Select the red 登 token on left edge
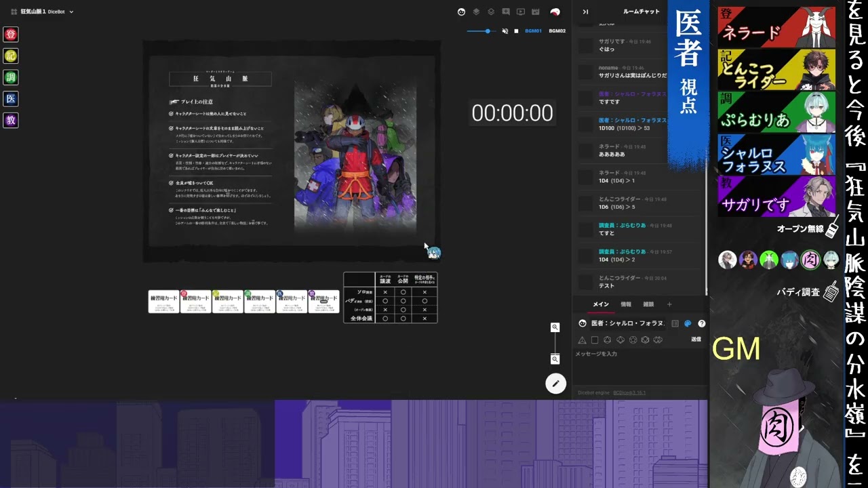Screen dimensions: 868x488 pyautogui.click(x=10, y=34)
